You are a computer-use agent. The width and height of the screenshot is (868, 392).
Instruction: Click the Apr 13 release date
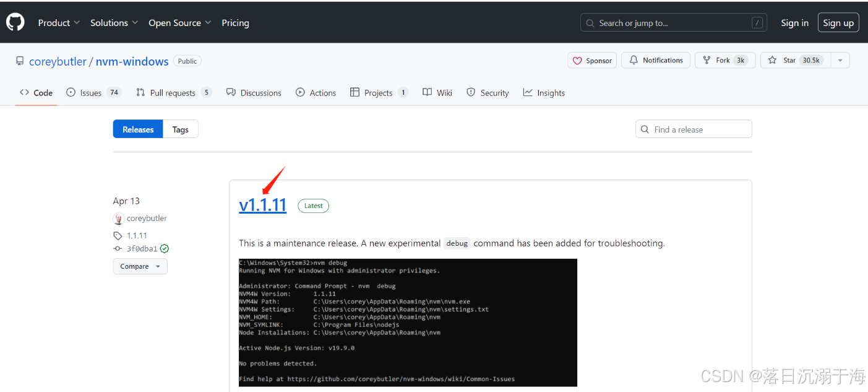coord(126,201)
